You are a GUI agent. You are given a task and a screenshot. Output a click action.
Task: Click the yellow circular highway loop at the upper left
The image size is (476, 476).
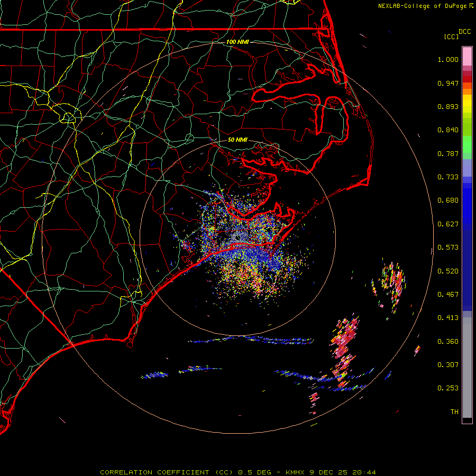tap(68, 117)
